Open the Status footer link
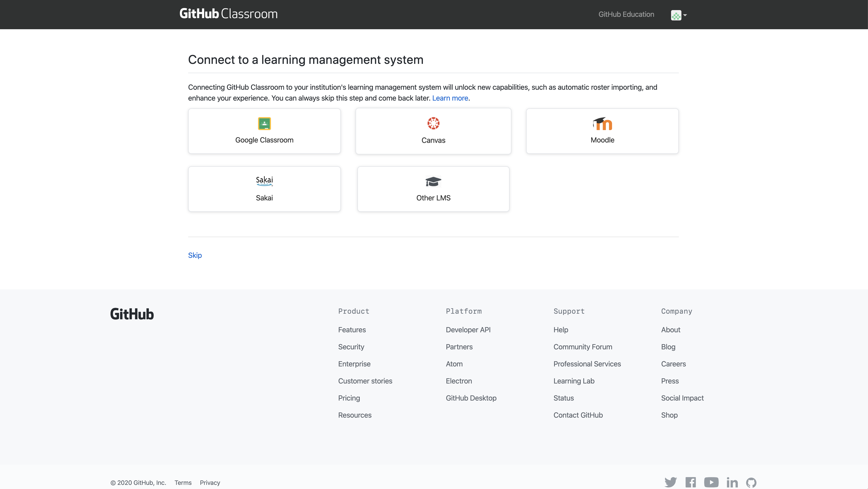The width and height of the screenshot is (868, 489). [x=563, y=398]
